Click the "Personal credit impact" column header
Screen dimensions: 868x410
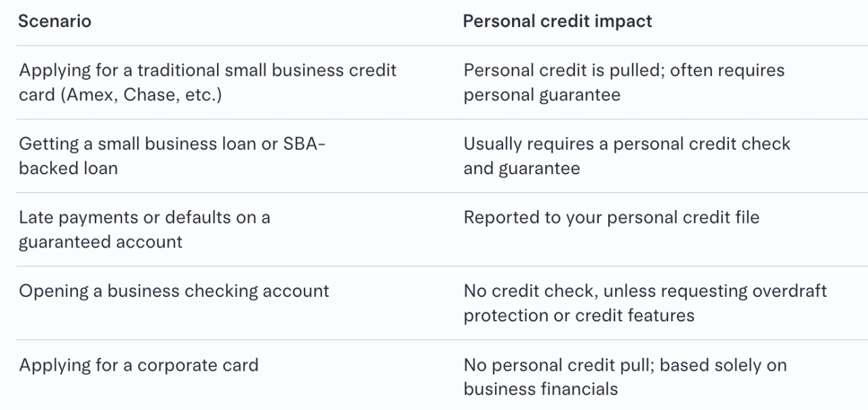click(x=557, y=21)
